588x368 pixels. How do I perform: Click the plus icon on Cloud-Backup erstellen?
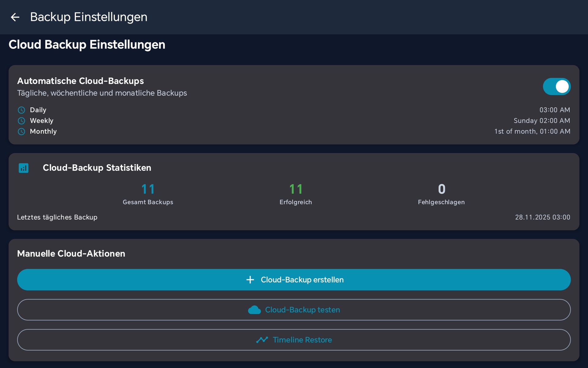click(250, 279)
